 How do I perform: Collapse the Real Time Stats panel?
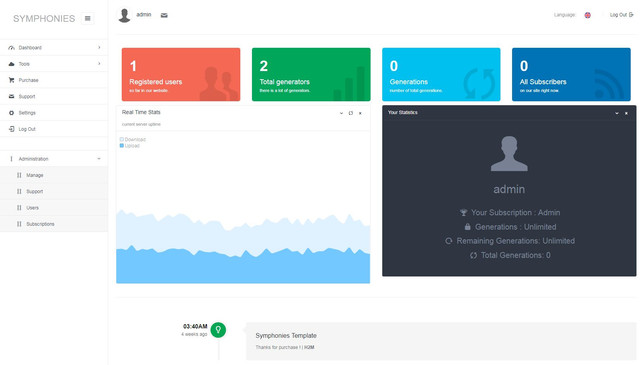coord(341,113)
